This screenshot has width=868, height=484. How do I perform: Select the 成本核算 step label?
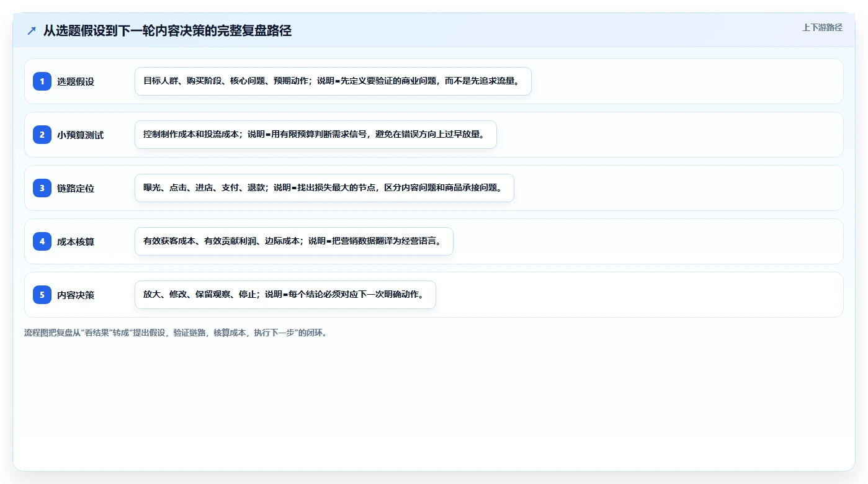76,241
